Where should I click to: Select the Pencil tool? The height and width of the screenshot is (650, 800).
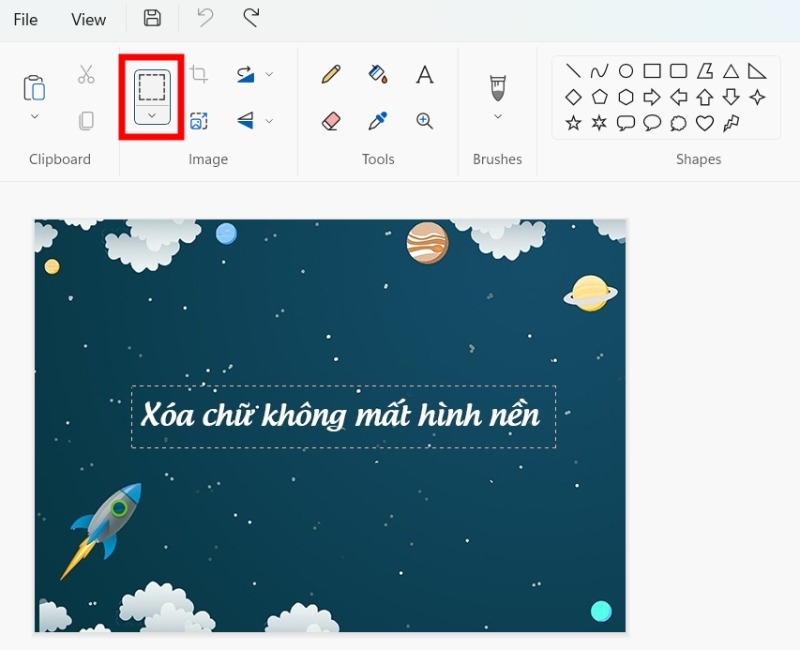coord(330,74)
